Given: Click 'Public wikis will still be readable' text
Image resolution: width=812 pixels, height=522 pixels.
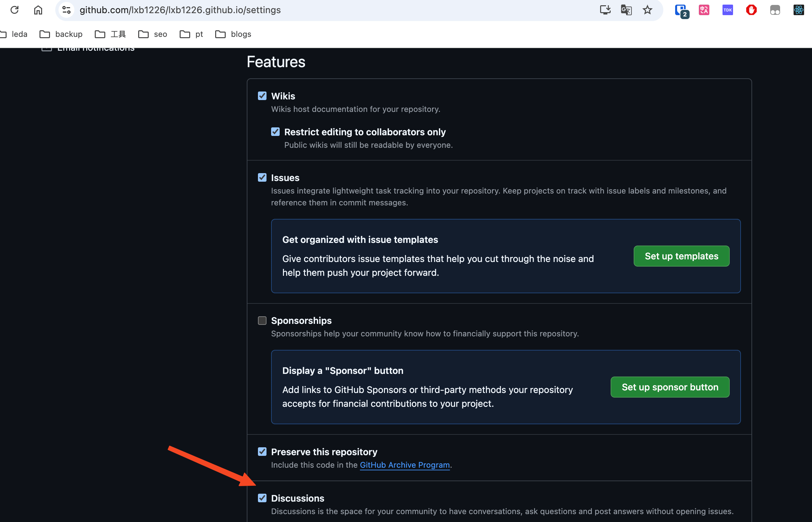Looking at the screenshot, I should (x=368, y=145).
